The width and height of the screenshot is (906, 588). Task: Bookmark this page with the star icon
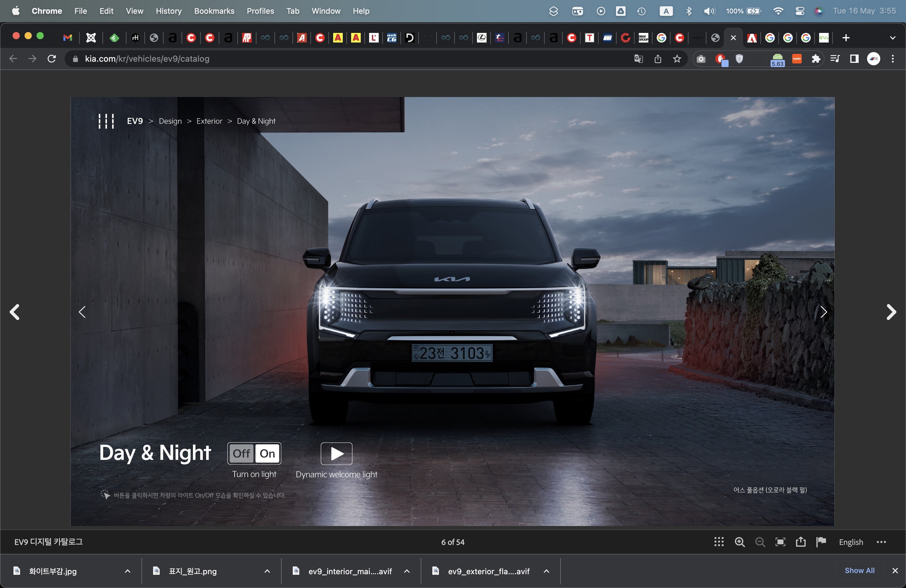pyautogui.click(x=677, y=59)
